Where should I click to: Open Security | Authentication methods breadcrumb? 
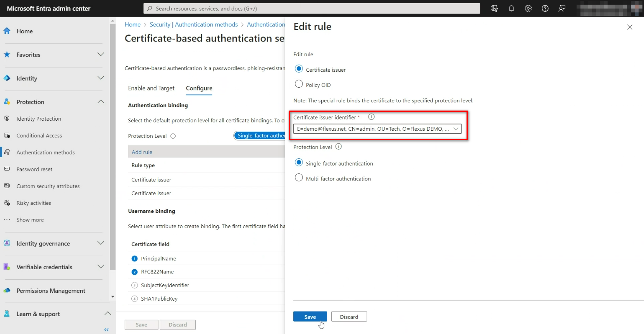194,24
